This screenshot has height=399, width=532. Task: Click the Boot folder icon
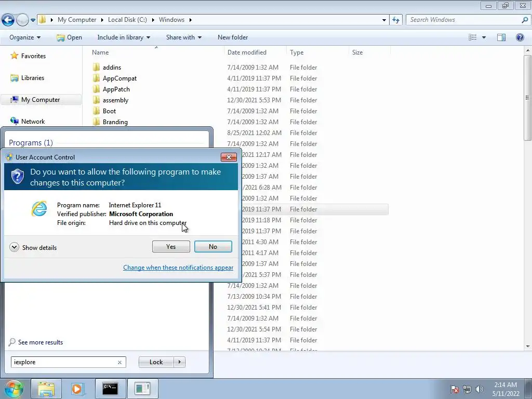click(x=96, y=111)
